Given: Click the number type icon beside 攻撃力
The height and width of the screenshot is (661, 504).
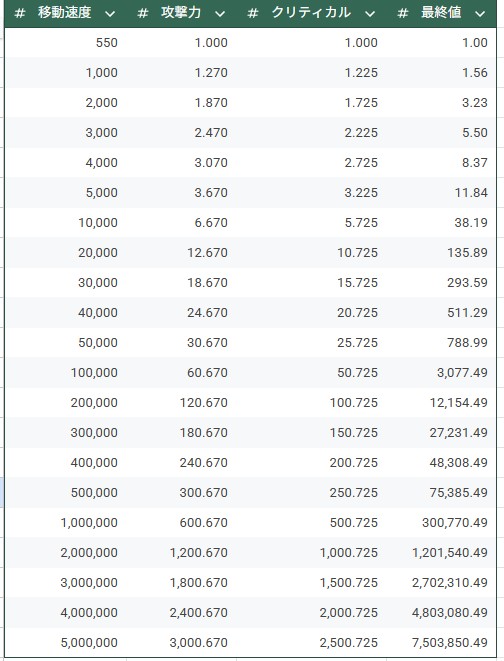Looking at the screenshot, I should point(142,13).
